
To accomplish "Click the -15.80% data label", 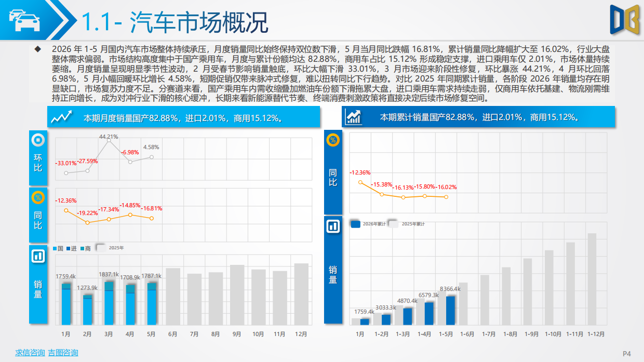I will 425,186.
